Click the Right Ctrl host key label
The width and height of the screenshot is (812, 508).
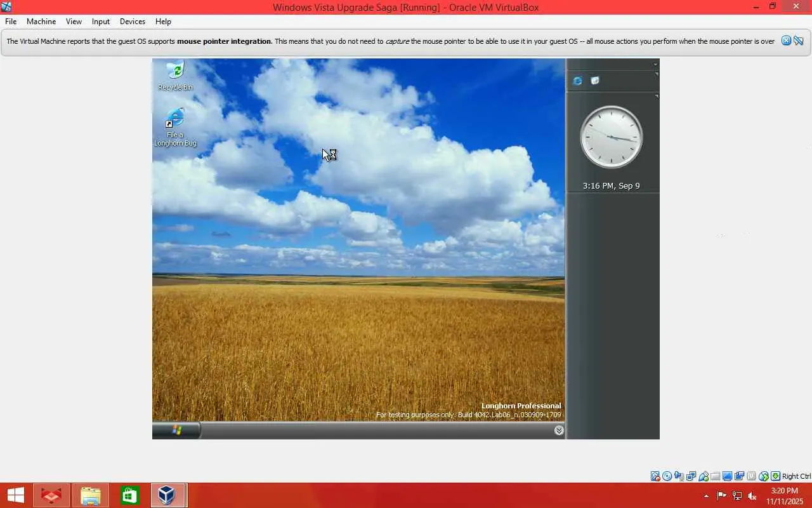796,476
